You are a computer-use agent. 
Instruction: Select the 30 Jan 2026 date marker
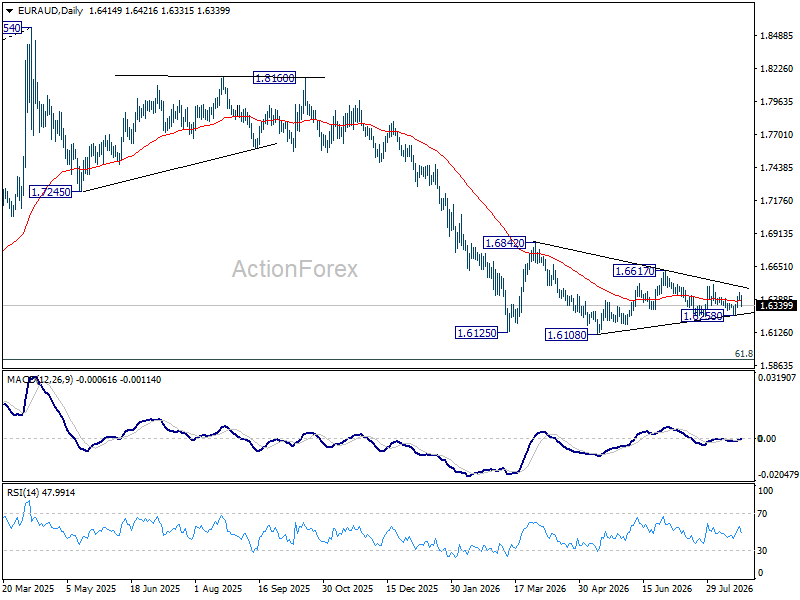pyautogui.click(x=475, y=588)
